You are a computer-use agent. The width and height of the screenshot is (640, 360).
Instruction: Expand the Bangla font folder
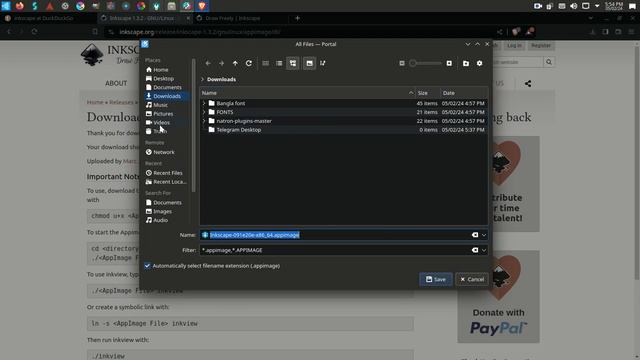204,104
